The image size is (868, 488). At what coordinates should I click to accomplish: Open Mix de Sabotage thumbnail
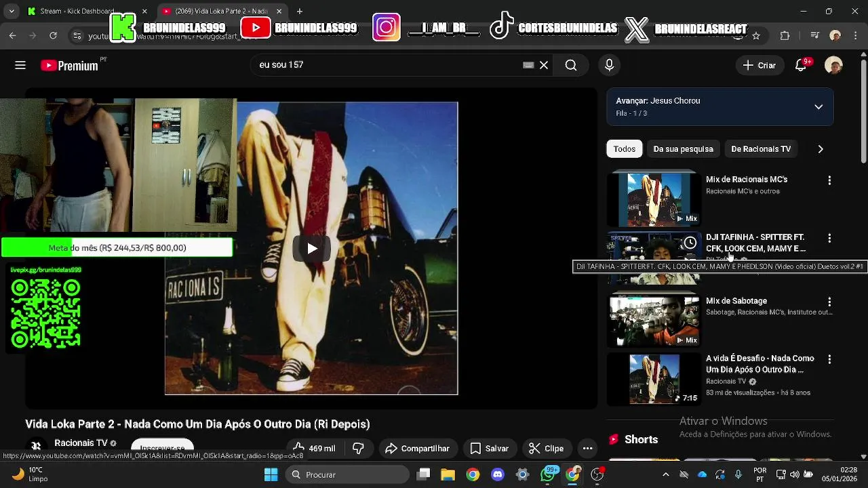click(654, 321)
